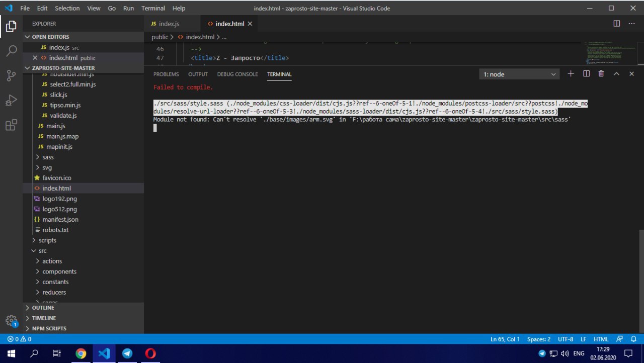Open Chrome from taskbar

(80, 353)
